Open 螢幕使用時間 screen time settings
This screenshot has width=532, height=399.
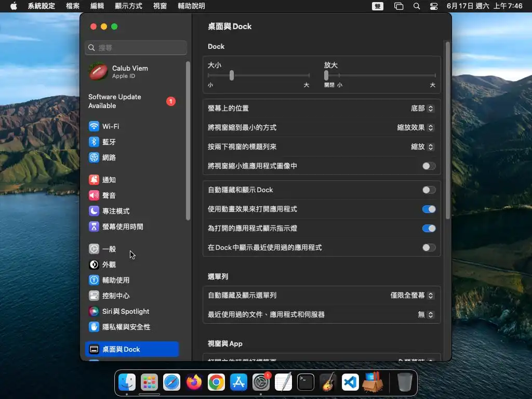[x=132, y=227]
